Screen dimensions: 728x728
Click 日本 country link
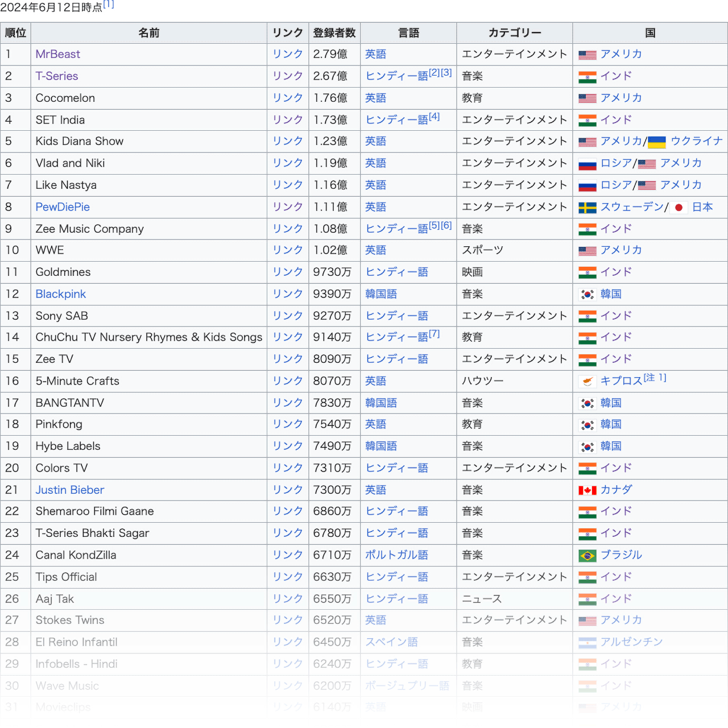tap(702, 207)
